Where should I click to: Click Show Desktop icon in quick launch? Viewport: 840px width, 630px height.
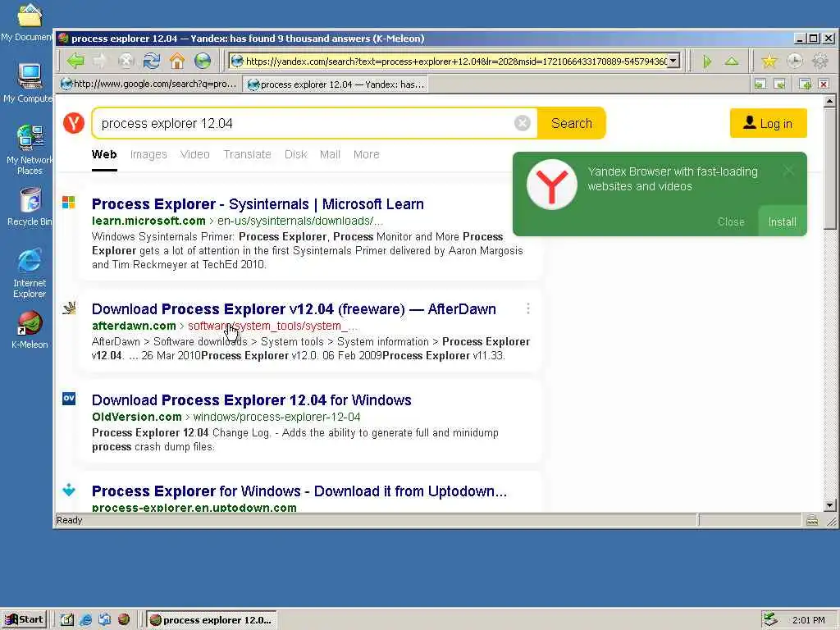pos(66,620)
